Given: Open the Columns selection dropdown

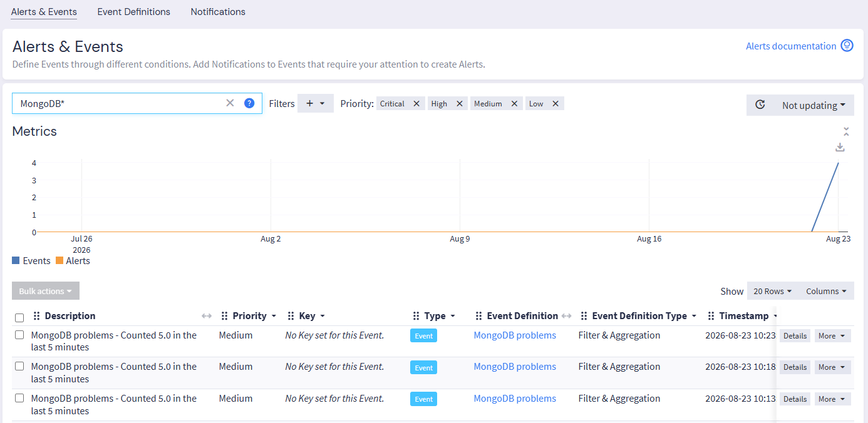Looking at the screenshot, I should pyautogui.click(x=826, y=291).
